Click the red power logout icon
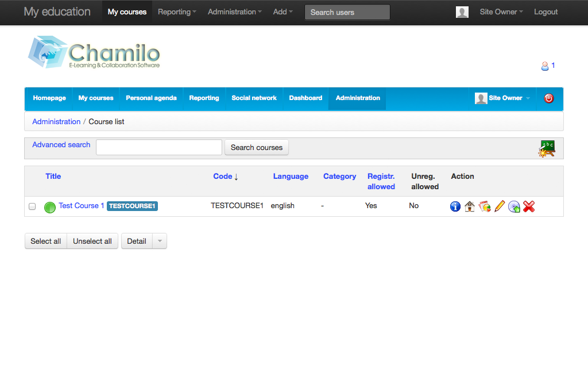 pyautogui.click(x=548, y=98)
